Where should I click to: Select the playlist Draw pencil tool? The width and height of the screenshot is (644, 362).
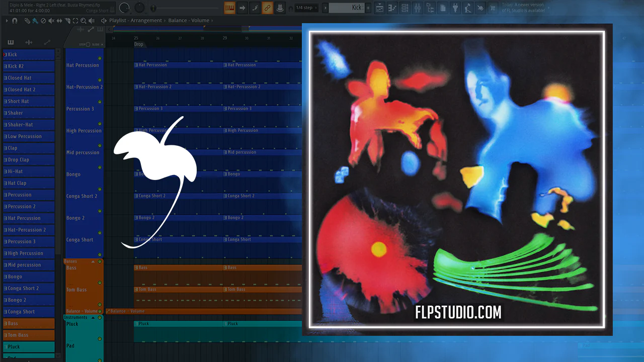coord(29,21)
